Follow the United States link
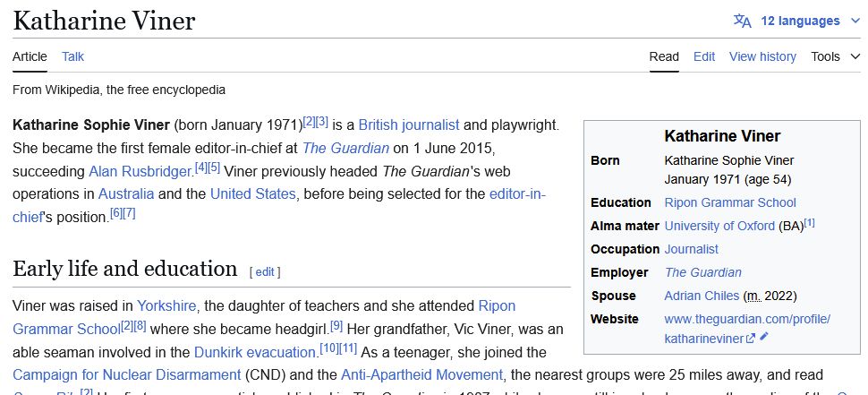The height and width of the screenshot is (395, 868). click(252, 194)
